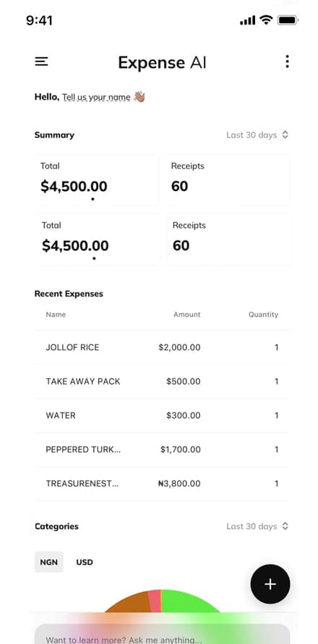
Task: Click the waving hand emoji
Action: click(x=139, y=97)
